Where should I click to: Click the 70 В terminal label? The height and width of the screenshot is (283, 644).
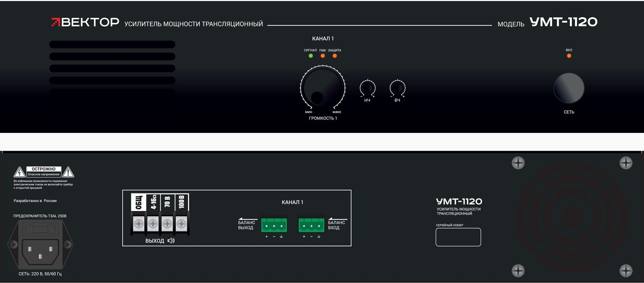click(x=167, y=202)
